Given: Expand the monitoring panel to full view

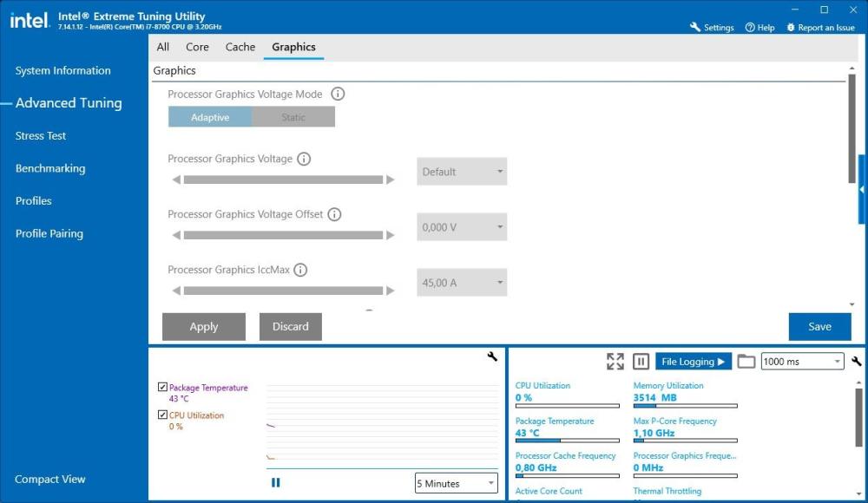Looking at the screenshot, I should point(615,362).
